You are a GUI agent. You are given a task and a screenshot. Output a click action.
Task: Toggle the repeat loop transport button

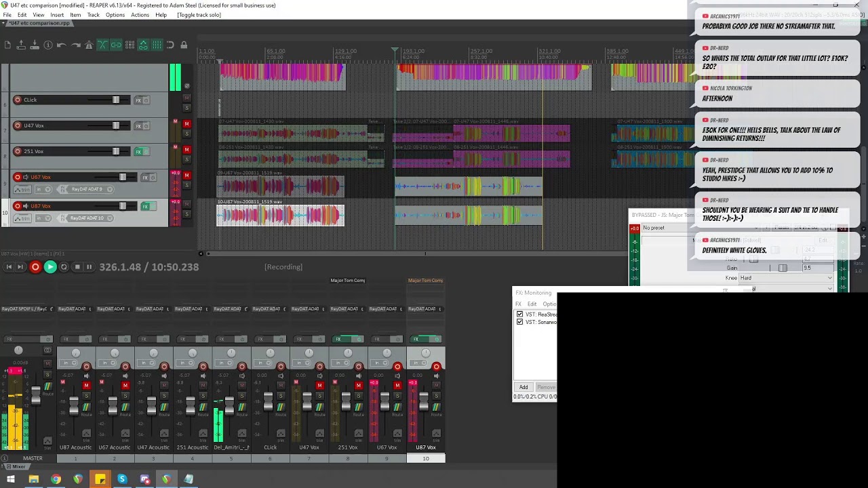pyautogui.click(x=64, y=267)
